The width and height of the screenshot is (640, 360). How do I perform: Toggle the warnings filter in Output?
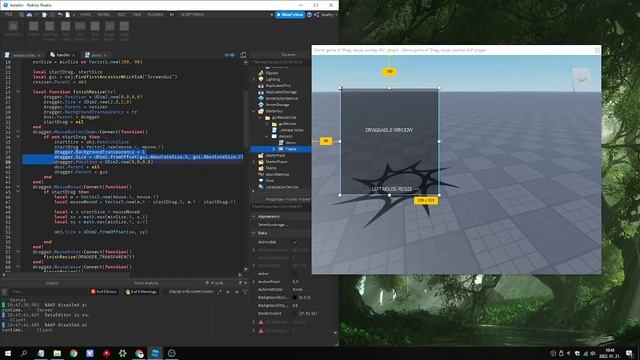point(141,292)
